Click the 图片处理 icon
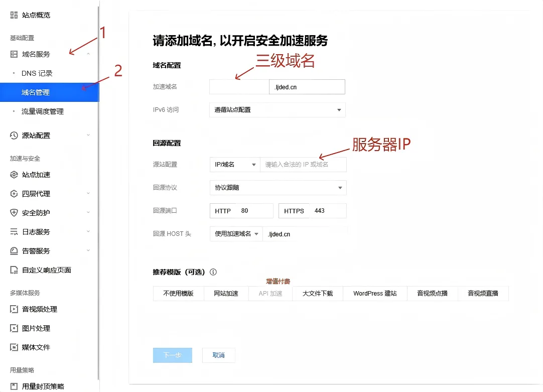Screen dimensions: 543x392 pyautogui.click(x=14, y=328)
